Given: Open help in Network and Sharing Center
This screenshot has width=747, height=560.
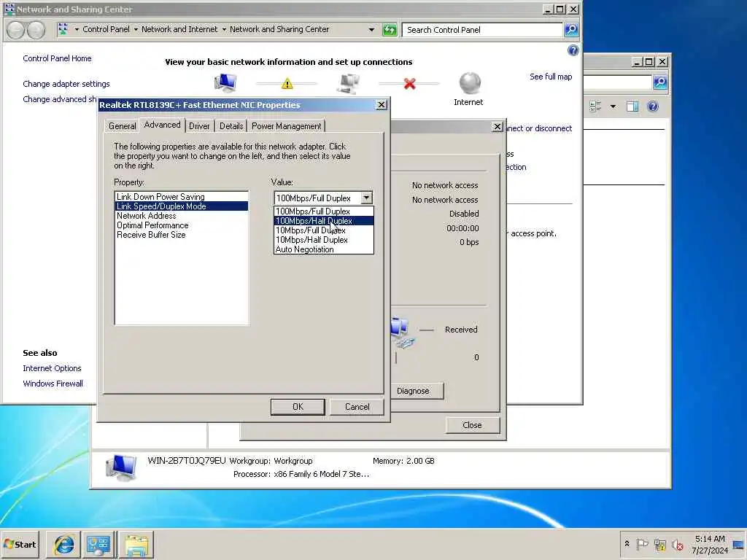Looking at the screenshot, I should pos(573,50).
